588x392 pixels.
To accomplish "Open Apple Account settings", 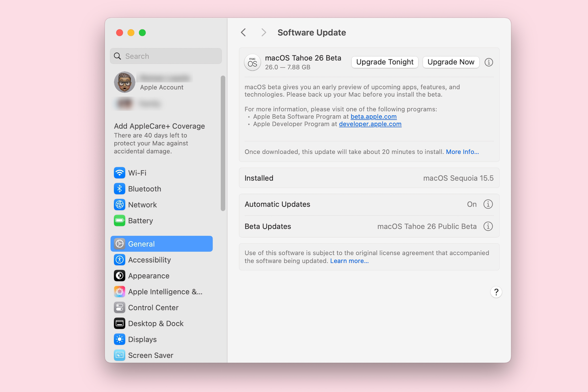I will (161, 82).
